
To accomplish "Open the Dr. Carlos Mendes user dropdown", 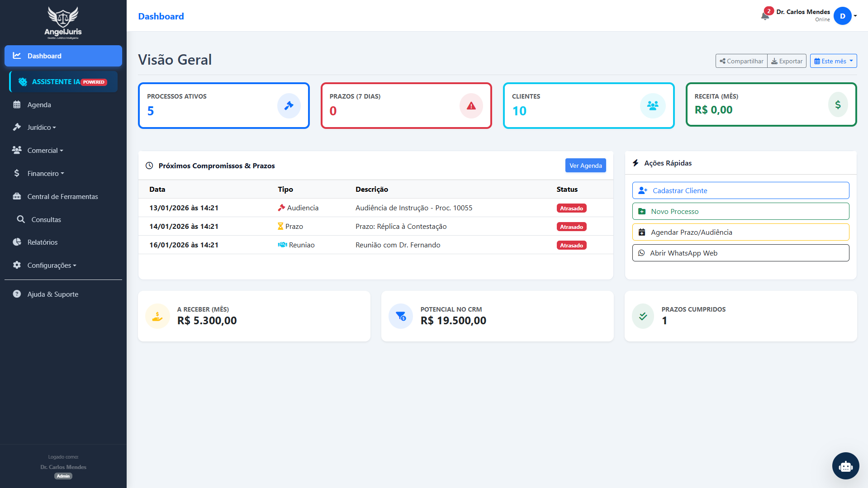I will [845, 16].
